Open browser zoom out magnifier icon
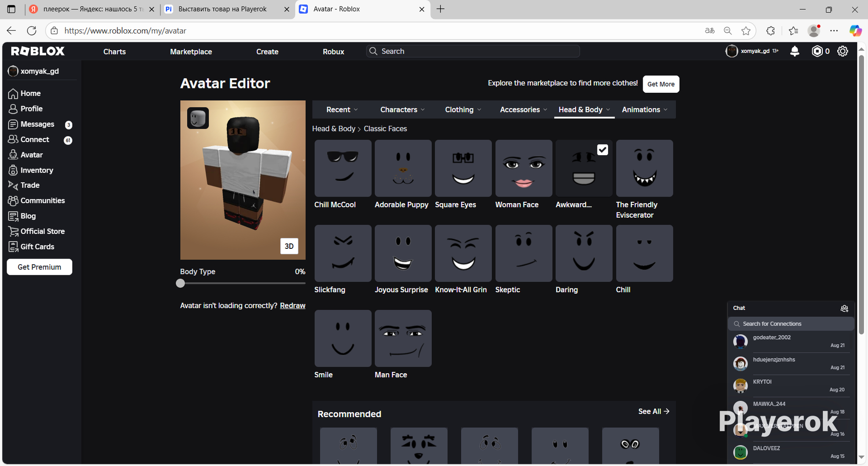The height and width of the screenshot is (466, 868). click(x=728, y=31)
